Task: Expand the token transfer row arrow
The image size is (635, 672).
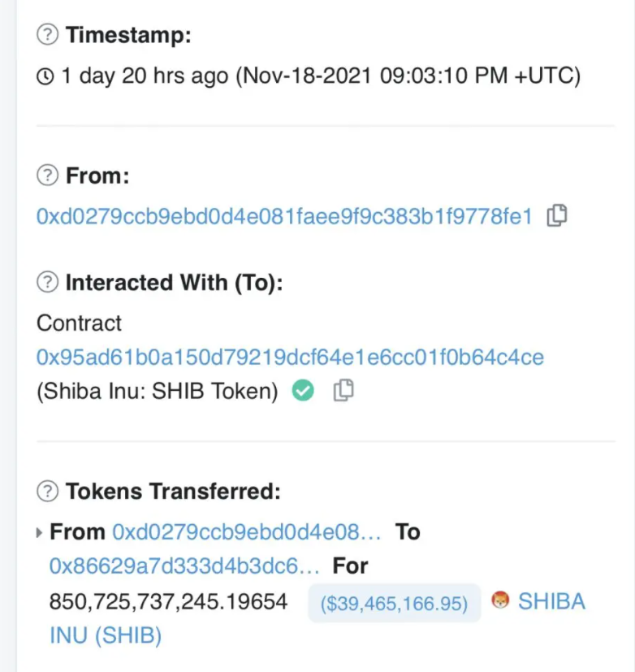Action: pyautogui.click(x=41, y=533)
